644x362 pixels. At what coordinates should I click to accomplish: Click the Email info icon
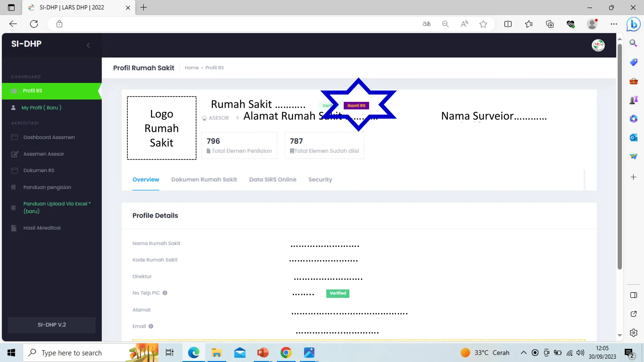point(151,326)
